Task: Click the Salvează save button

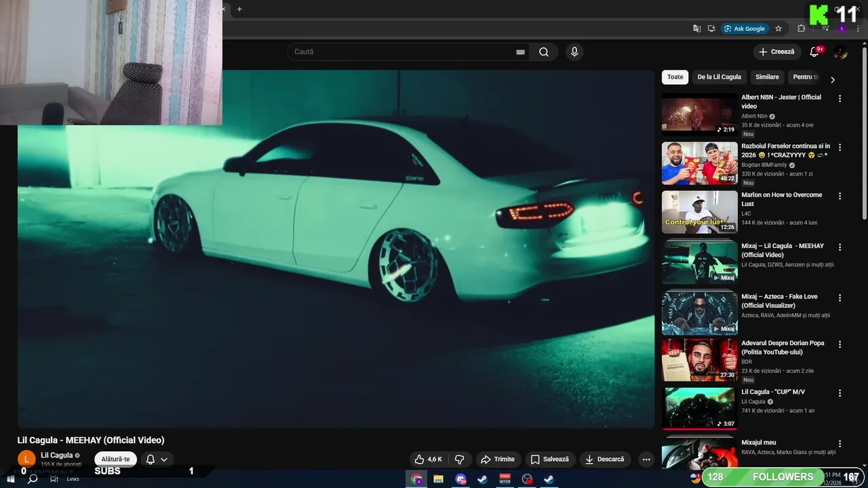Action: (x=550, y=460)
